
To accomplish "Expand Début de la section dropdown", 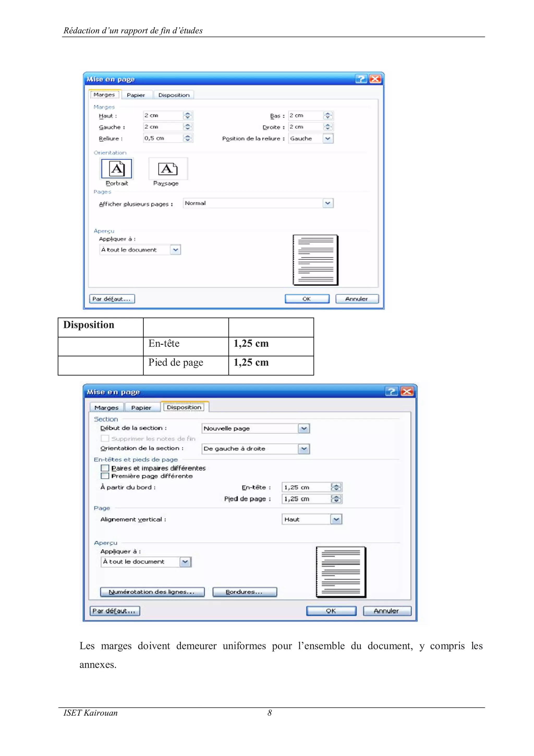I will coord(304,428).
